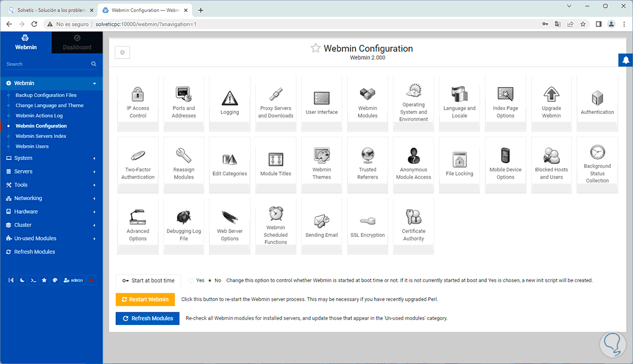Collapse the navigation menu sidebar icon
This screenshot has width=633, height=364.
(x=11, y=280)
